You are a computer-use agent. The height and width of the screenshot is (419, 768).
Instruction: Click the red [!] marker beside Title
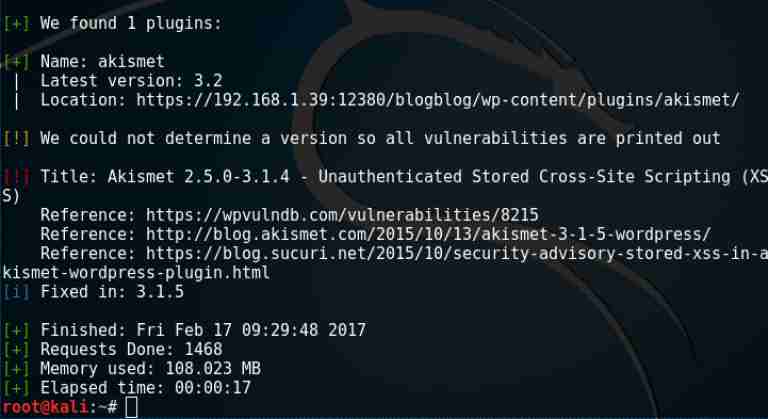coord(16,176)
